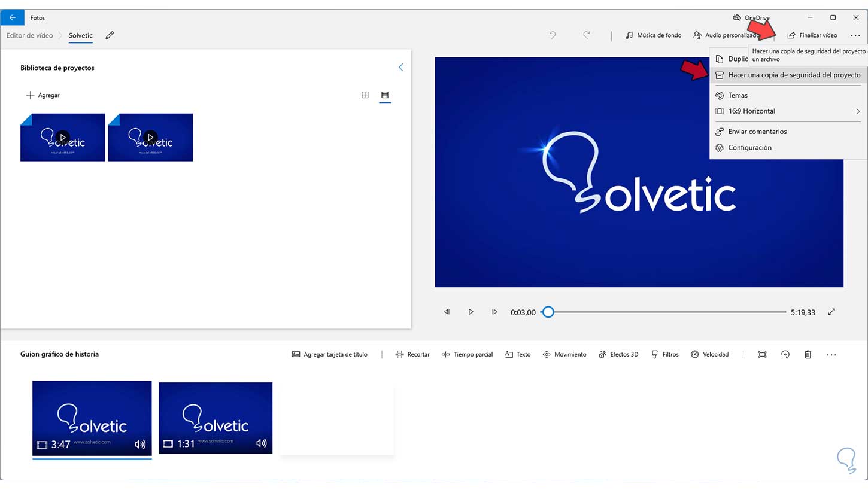Expand the 16:9 Horizontal submenu
868x490 pixels.
click(x=788, y=111)
